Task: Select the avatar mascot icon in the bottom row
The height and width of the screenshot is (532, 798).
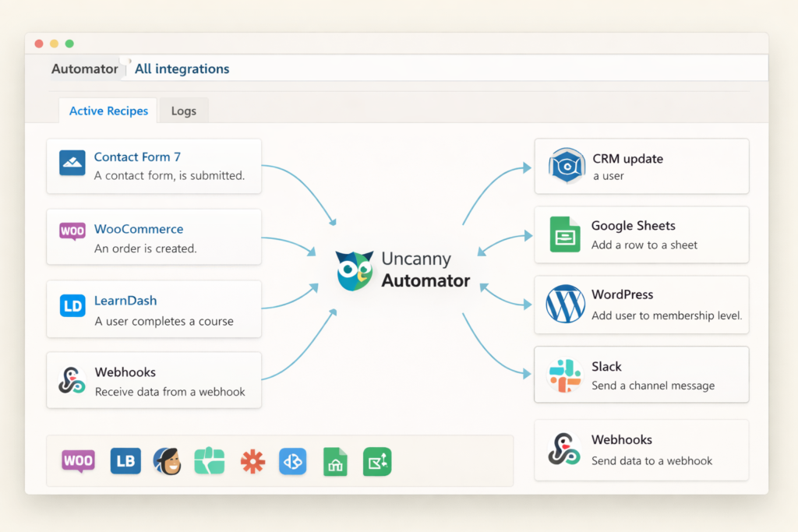Action: [x=167, y=461]
